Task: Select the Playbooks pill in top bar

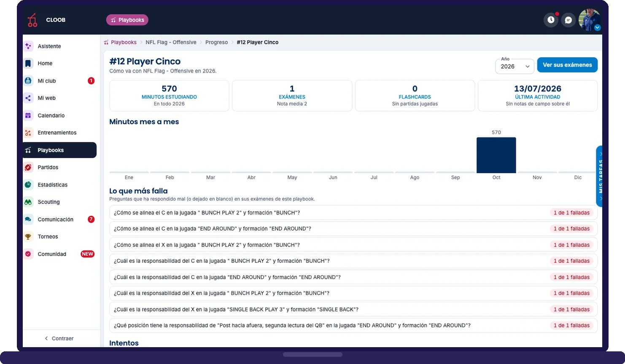Action: 127,20
